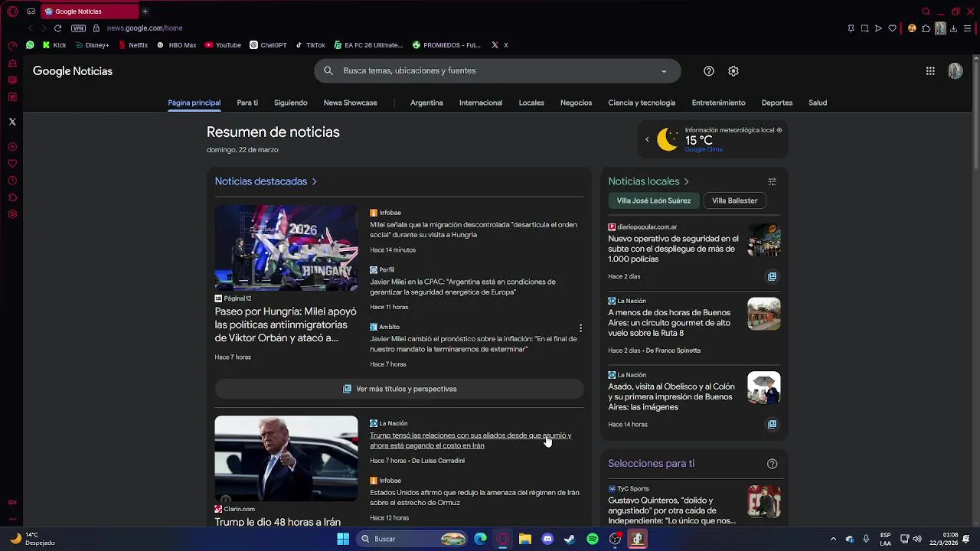
Task: Open the YouTube bookmark
Action: point(223,45)
